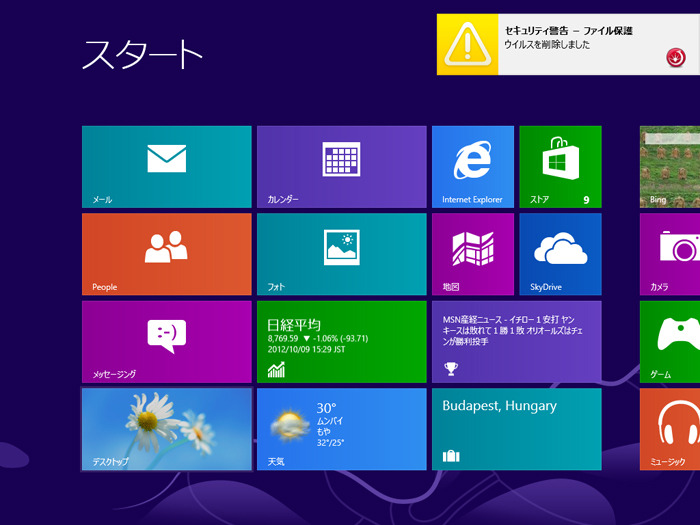Open the SkyDrive tile
The image size is (700, 525).
pyautogui.click(x=560, y=254)
